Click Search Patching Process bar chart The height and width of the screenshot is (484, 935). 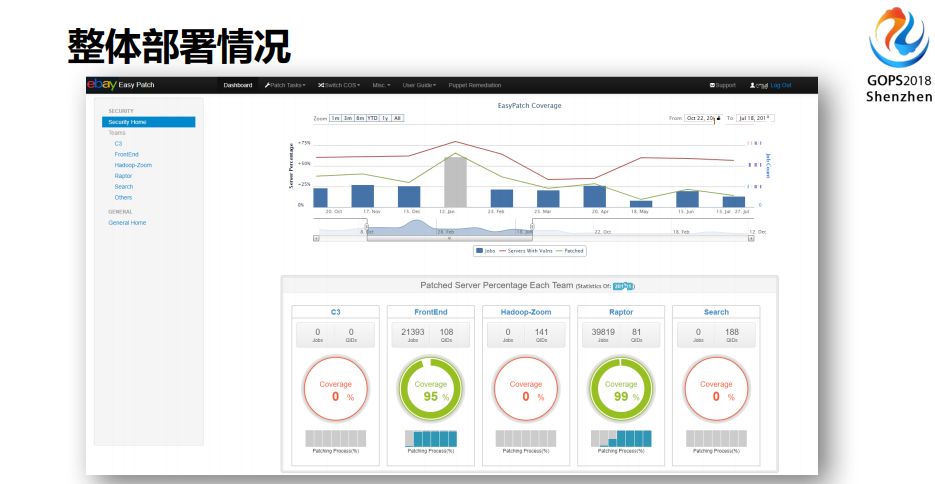click(716, 439)
